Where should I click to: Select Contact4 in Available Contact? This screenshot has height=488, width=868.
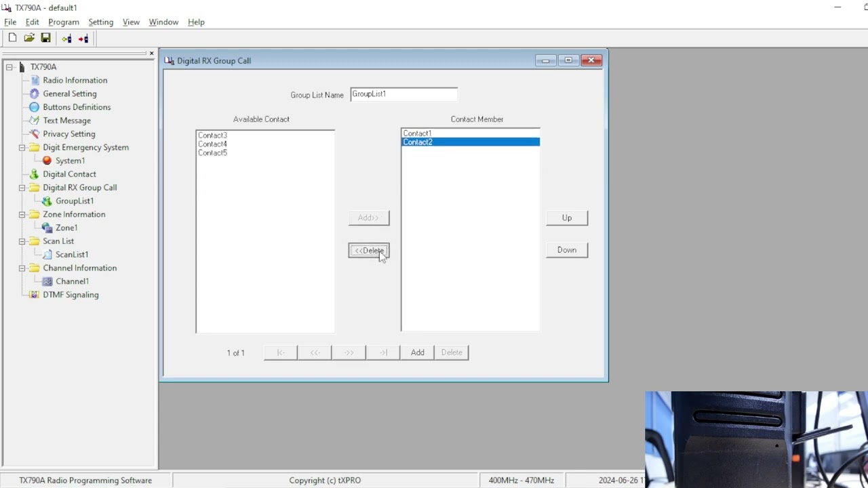[265, 144]
